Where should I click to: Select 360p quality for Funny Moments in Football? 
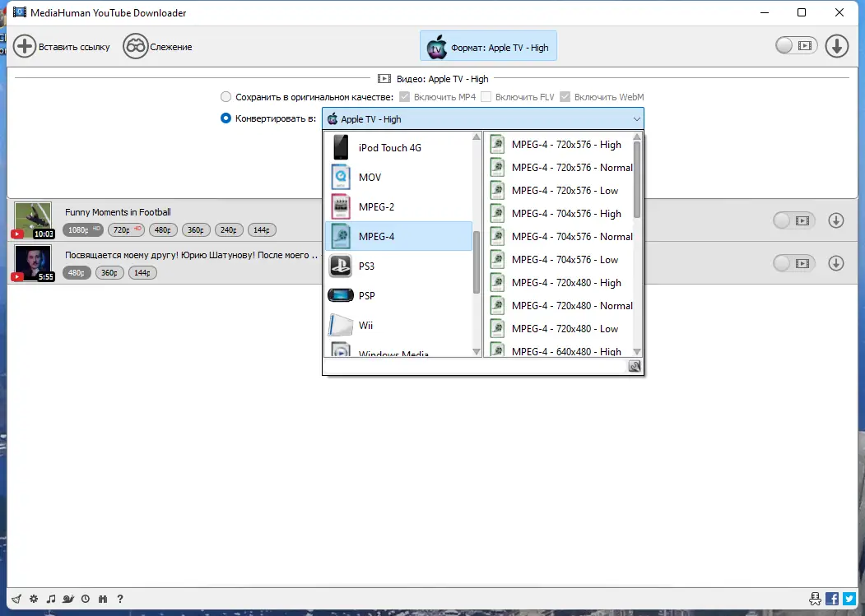[x=196, y=230]
